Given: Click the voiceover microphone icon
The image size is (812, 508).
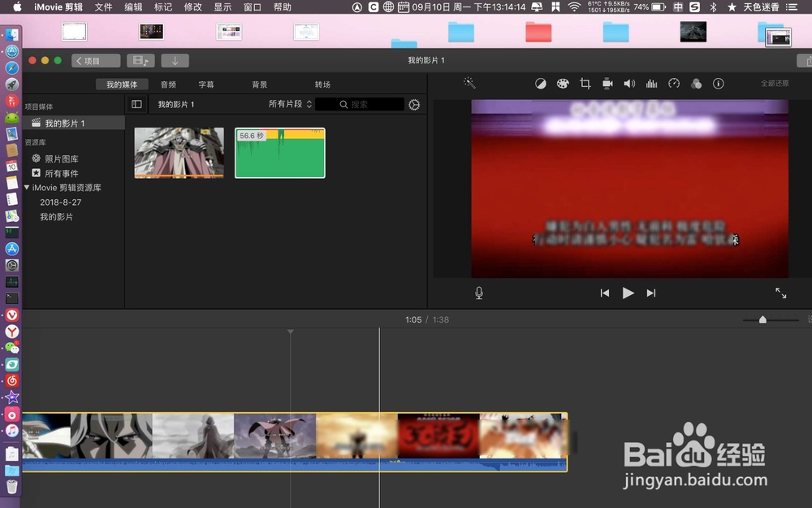Looking at the screenshot, I should pyautogui.click(x=479, y=293).
